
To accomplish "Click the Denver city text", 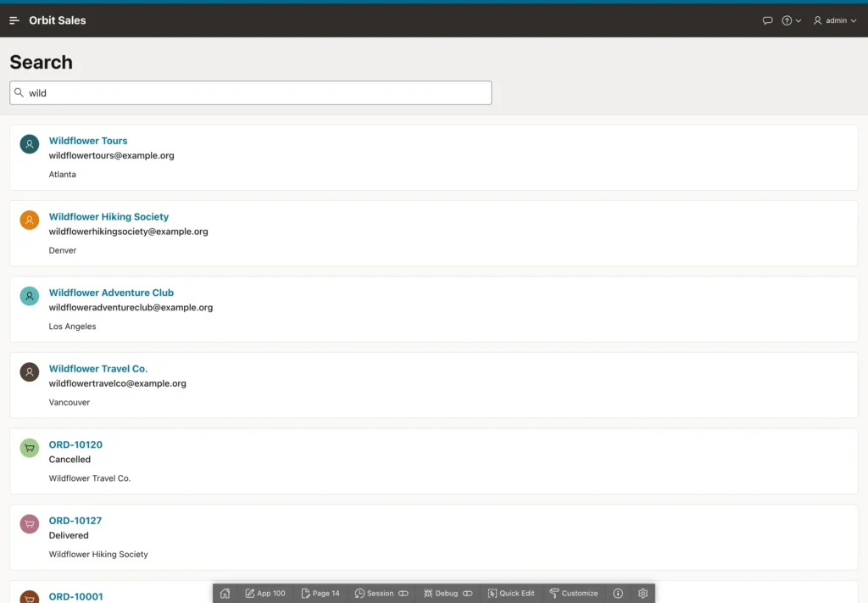I will tap(63, 250).
